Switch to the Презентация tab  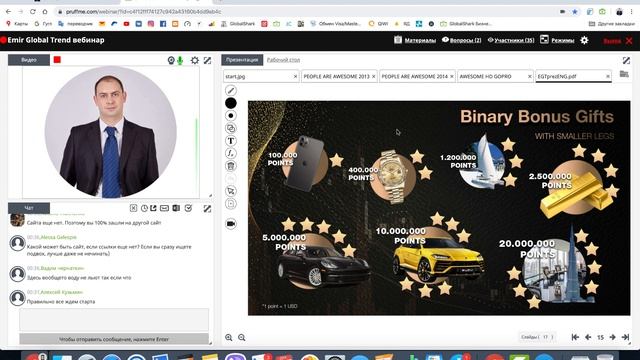[x=242, y=60]
